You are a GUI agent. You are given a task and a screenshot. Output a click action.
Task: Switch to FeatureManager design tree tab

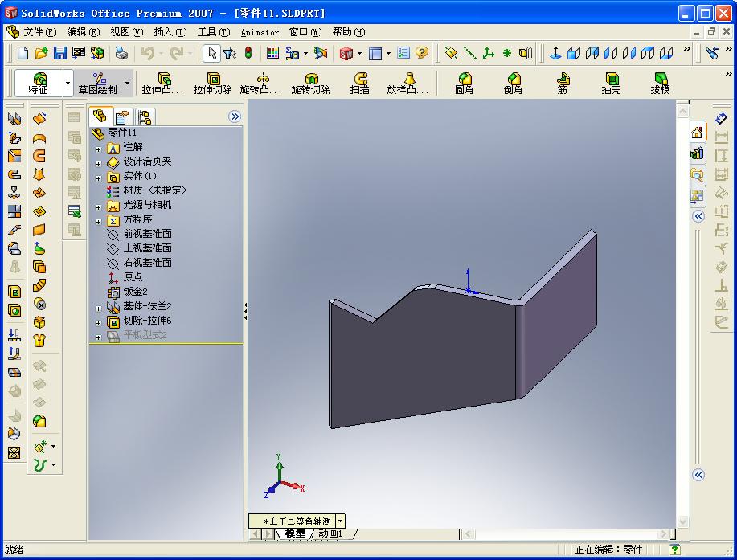(100, 116)
